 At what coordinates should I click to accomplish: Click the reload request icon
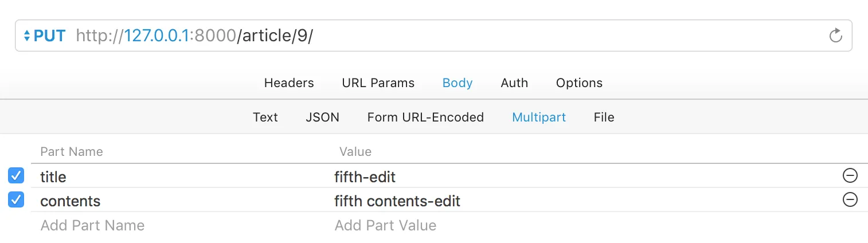click(836, 36)
